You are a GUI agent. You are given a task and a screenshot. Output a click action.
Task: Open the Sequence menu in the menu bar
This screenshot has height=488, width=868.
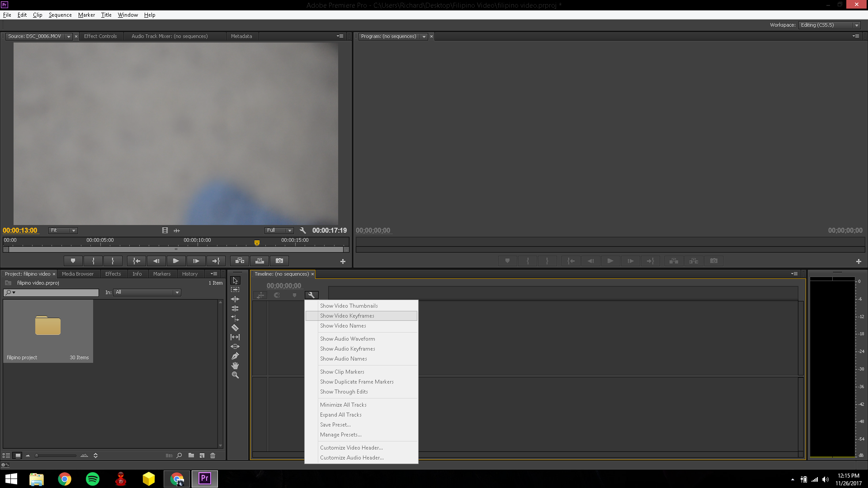(60, 14)
